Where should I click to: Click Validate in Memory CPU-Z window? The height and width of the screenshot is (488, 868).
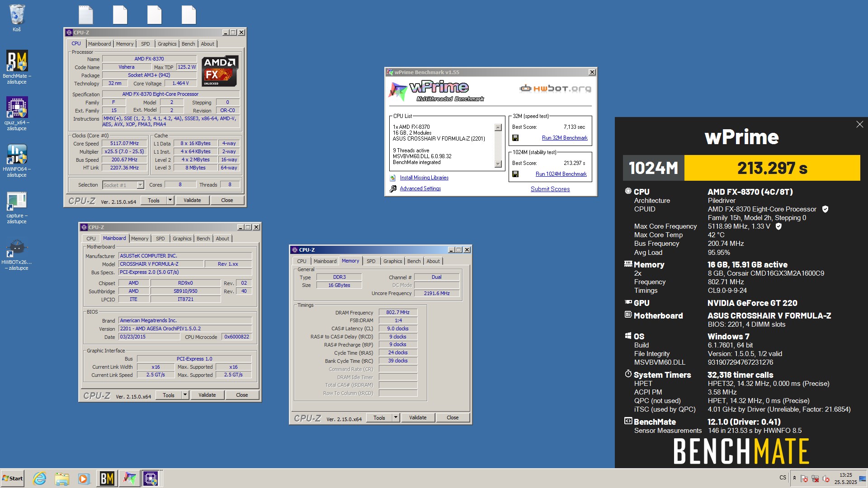(418, 418)
